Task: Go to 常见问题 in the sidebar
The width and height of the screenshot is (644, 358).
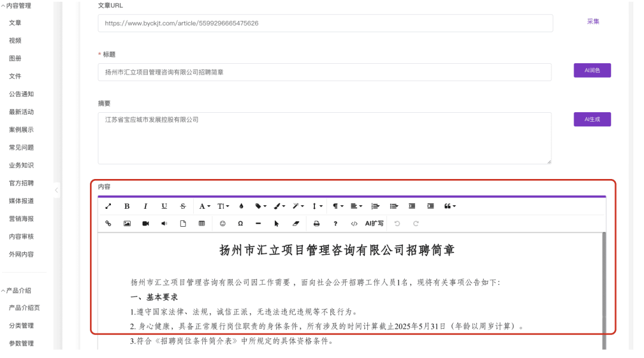Action: tap(21, 147)
